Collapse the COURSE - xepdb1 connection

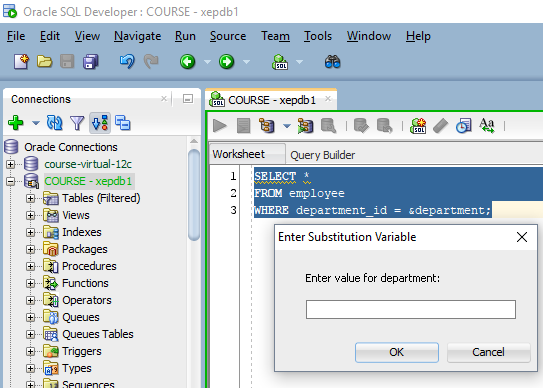point(11,181)
